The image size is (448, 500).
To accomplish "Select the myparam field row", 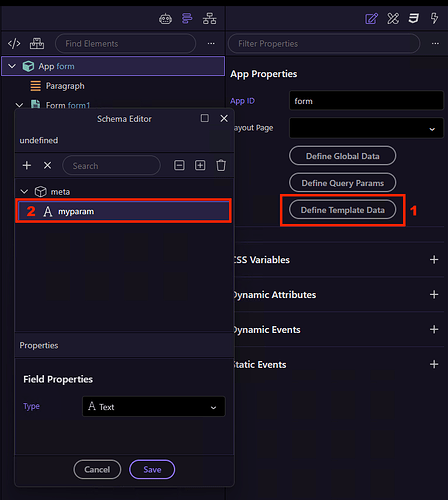I will pyautogui.click(x=123, y=211).
